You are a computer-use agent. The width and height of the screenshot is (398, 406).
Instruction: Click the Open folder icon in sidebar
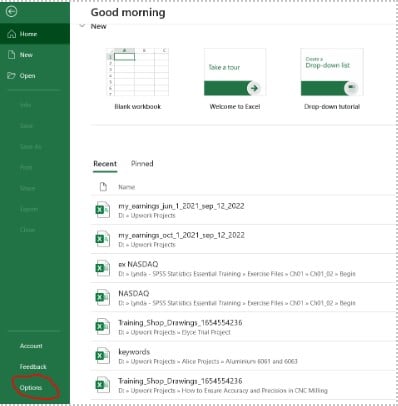(11, 76)
